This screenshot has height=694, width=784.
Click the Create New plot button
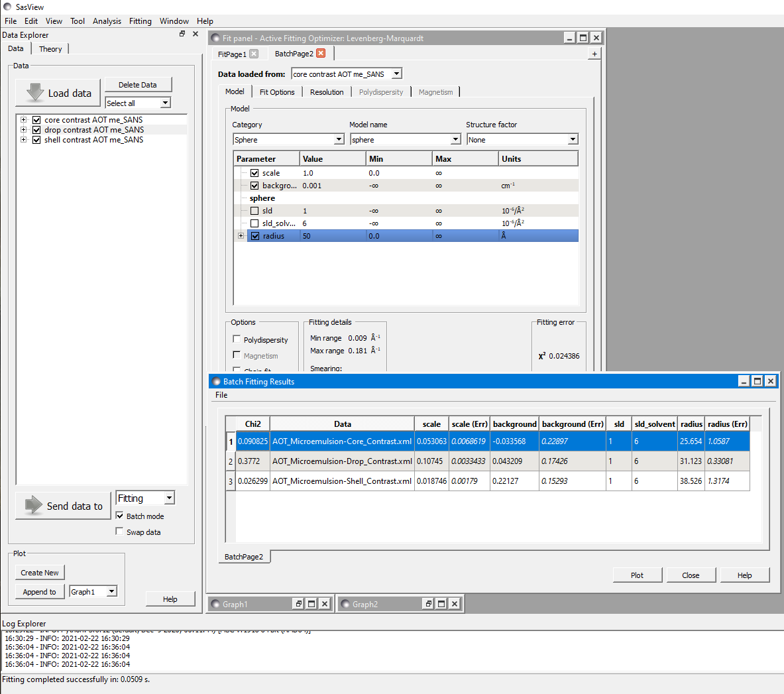[39, 572]
